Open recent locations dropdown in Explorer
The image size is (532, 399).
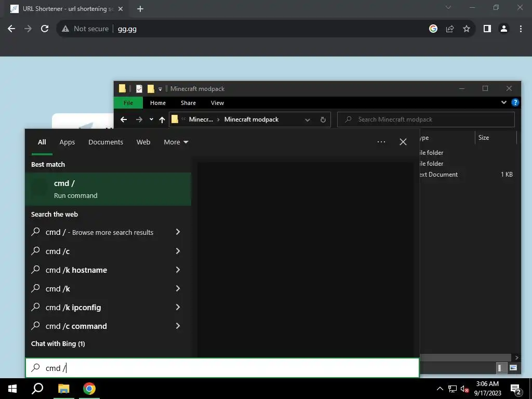(x=151, y=119)
